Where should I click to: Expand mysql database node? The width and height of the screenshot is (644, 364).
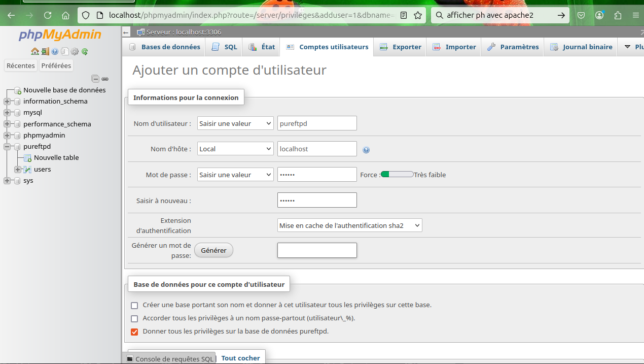click(x=7, y=113)
